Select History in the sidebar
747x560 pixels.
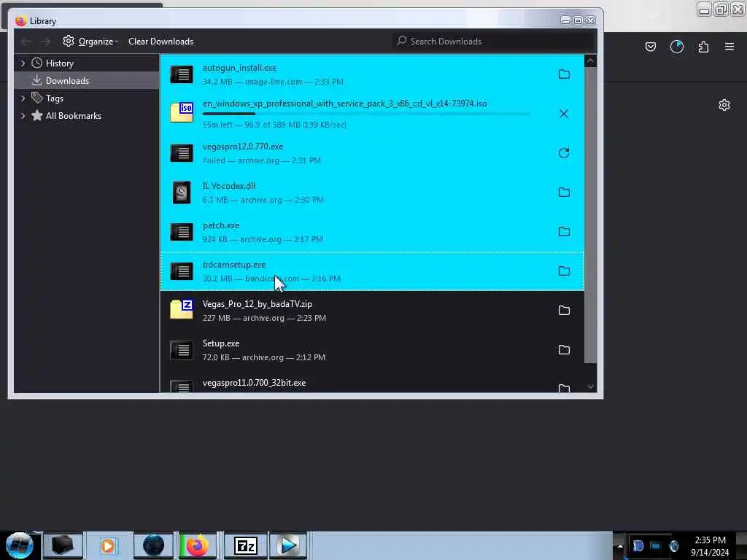pyautogui.click(x=60, y=63)
